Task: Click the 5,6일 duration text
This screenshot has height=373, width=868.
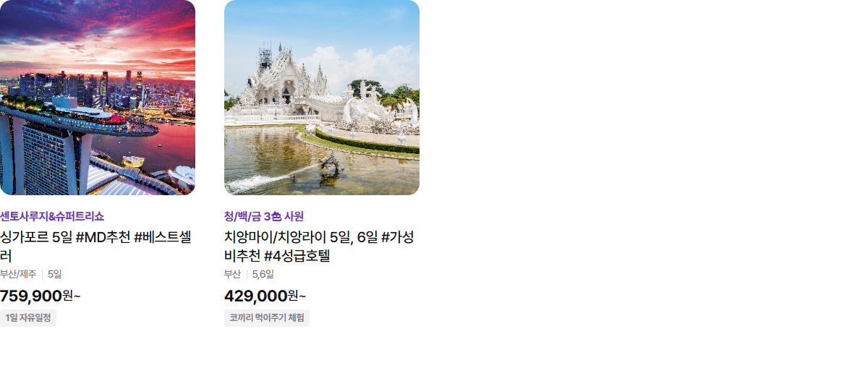Action: pyautogui.click(x=263, y=275)
